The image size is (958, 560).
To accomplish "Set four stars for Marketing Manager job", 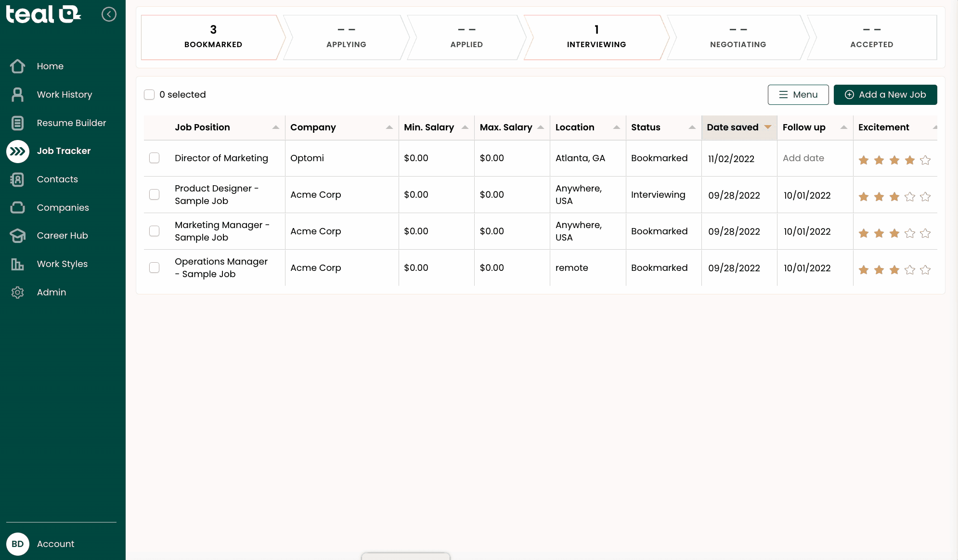I will (910, 233).
